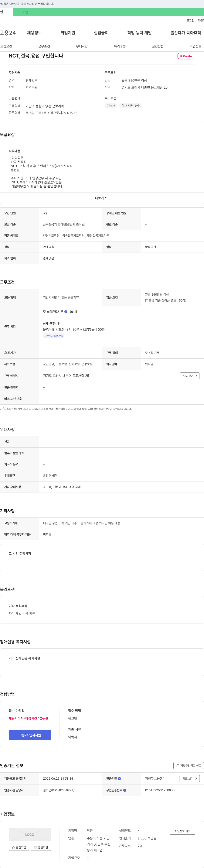Click the 기숙사 benefit tag
The height and width of the screenshot is (868, 204).
[111, 105]
